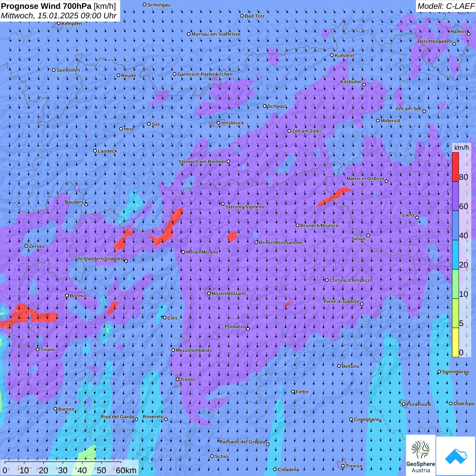Image resolution: width=476 pixels, height=476 pixels.
Task: Click the Kitzbühel label
Action: click(351, 82)
